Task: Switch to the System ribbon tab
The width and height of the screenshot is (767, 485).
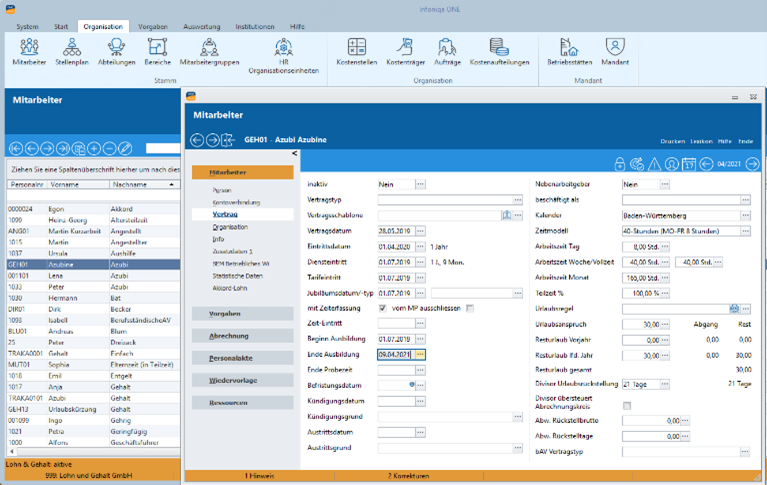Action: [27, 26]
